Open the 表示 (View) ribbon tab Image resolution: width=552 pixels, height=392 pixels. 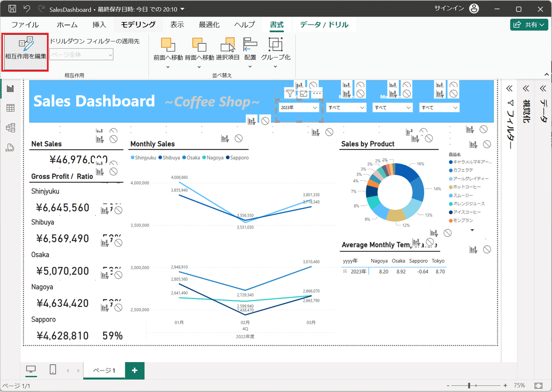tap(177, 25)
